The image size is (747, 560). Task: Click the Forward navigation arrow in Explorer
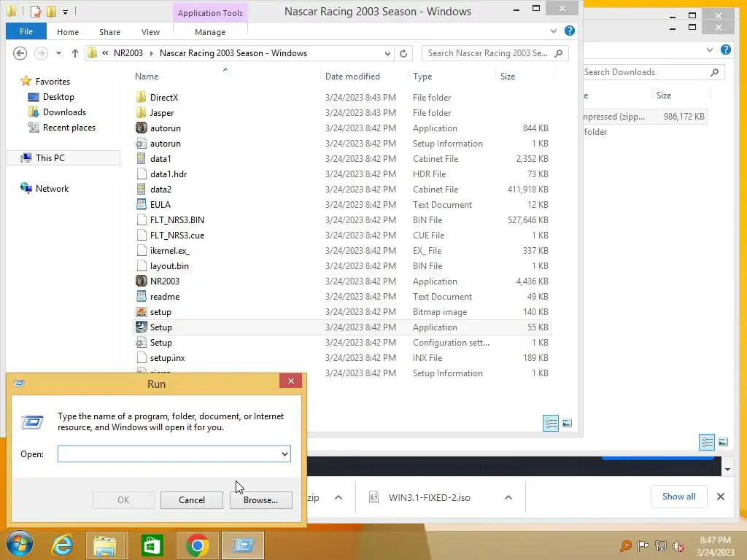[41, 52]
